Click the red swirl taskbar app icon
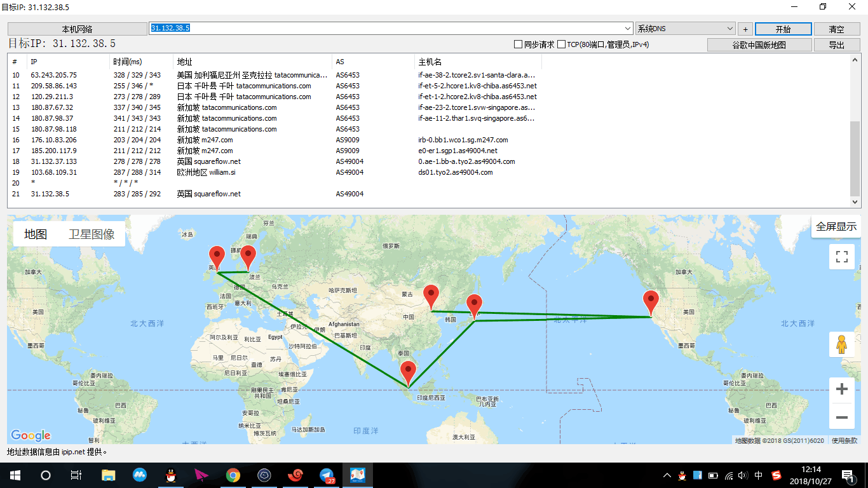 coord(295,475)
